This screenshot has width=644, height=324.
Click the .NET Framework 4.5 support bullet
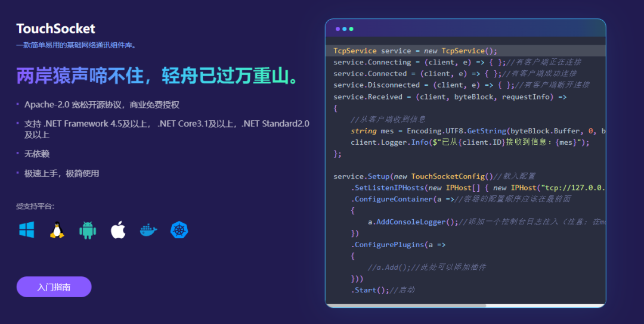tap(167, 129)
